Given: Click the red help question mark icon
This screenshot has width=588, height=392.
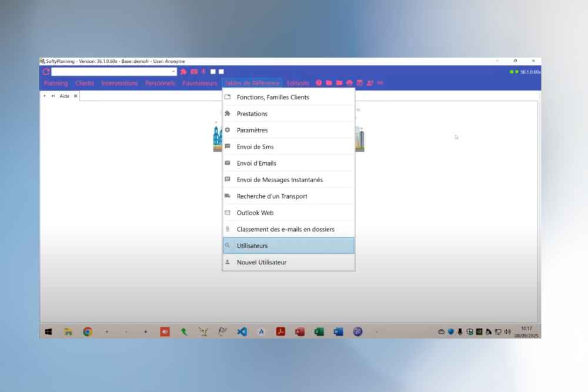Looking at the screenshot, I should click(x=319, y=83).
